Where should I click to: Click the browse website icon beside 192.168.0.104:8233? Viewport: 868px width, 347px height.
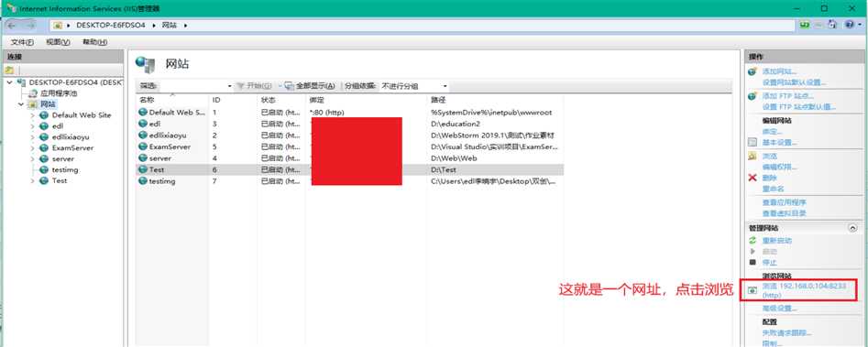pyautogui.click(x=752, y=290)
